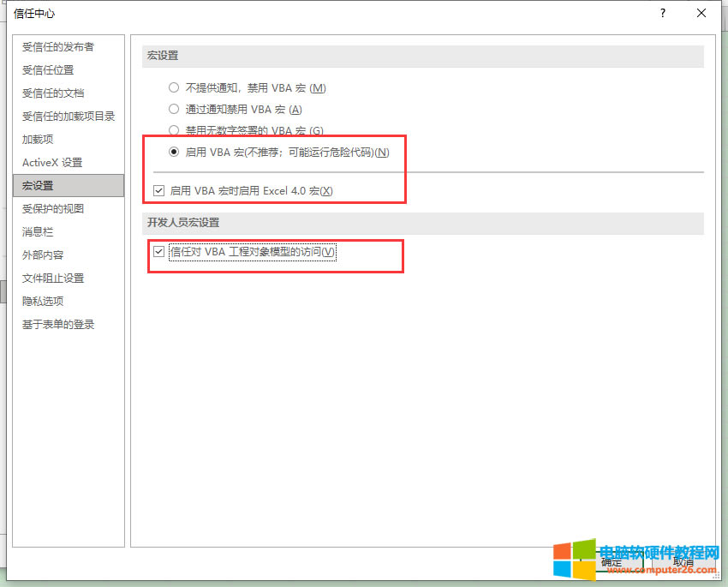Switch to 受保护的视图 settings

pyautogui.click(x=53, y=209)
